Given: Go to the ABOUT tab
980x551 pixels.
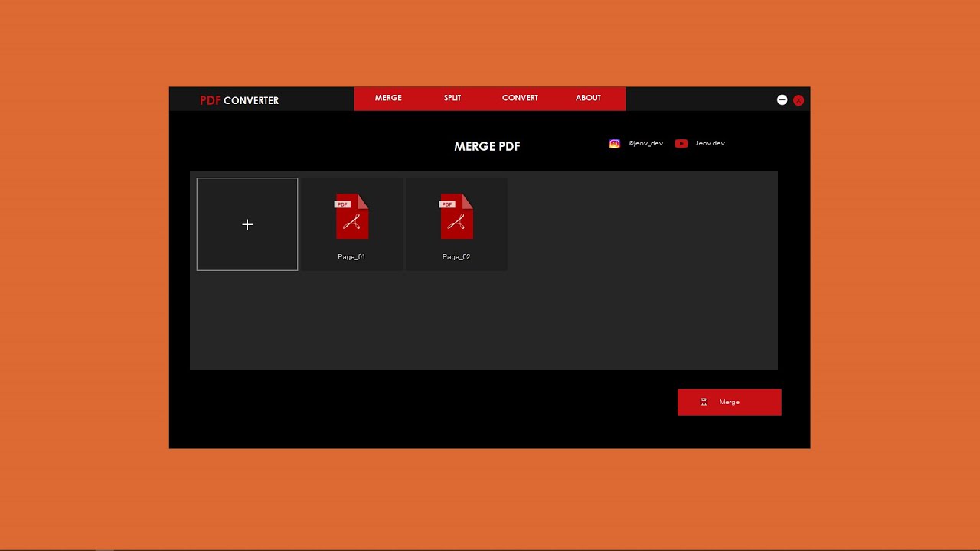Looking at the screenshot, I should (x=588, y=98).
